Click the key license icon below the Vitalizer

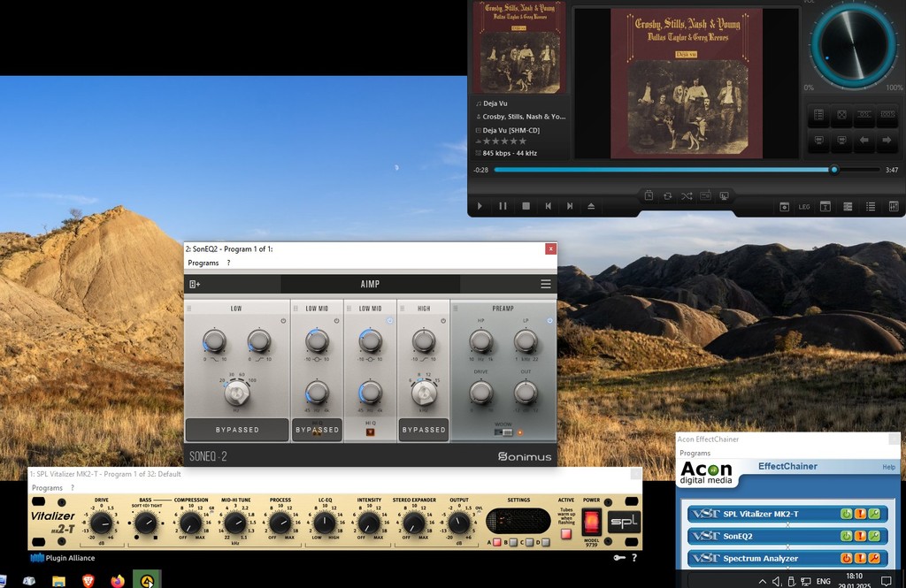coord(619,557)
